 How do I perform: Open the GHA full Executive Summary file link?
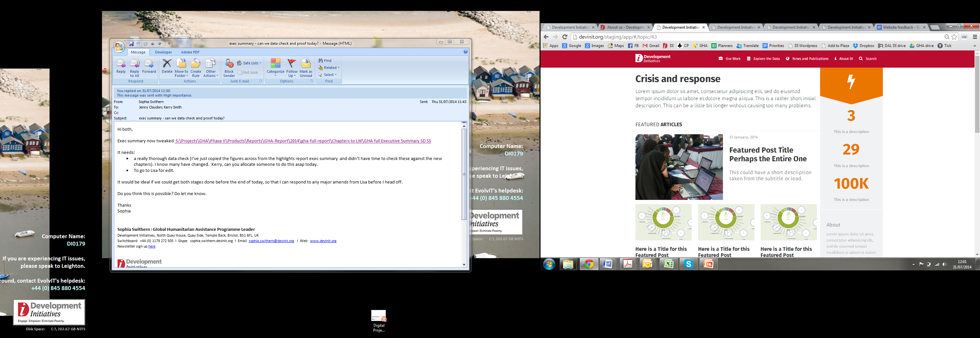tap(303, 141)
